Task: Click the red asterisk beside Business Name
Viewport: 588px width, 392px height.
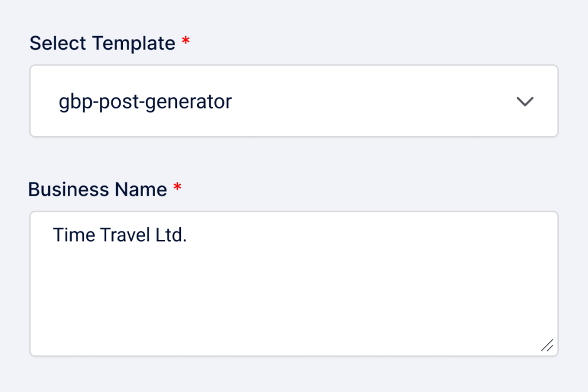Action: [177, 189]
